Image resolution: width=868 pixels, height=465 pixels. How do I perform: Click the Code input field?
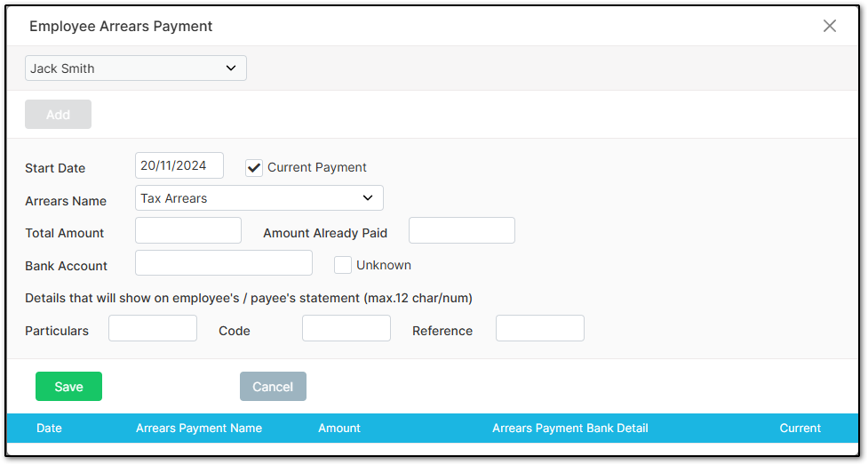click(x=346, y=328)
